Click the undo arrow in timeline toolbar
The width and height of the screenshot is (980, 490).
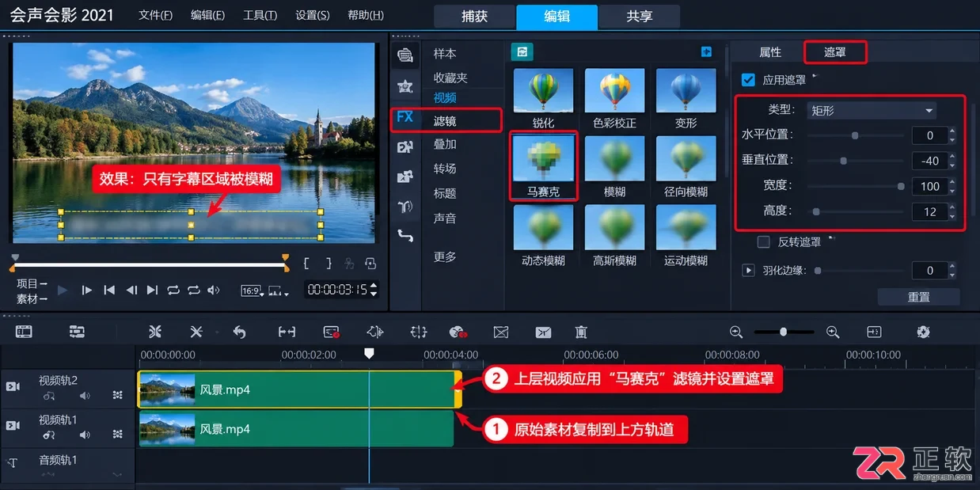click(239, 332)
